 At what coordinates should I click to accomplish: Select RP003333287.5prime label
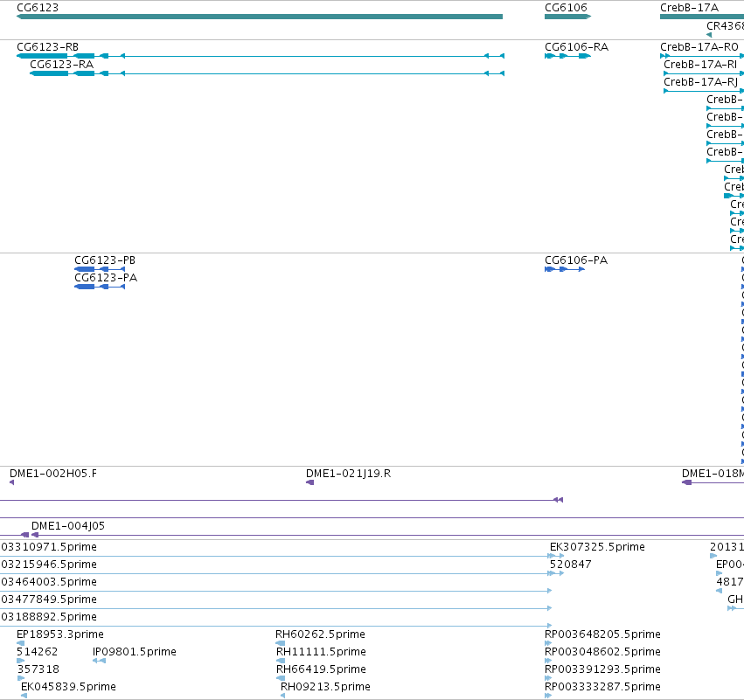point(602,687)
